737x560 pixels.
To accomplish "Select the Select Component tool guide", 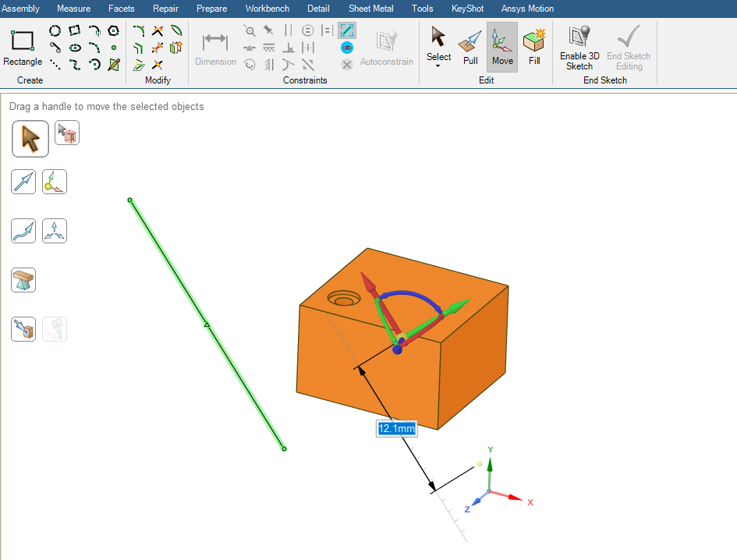I will 67,133.
